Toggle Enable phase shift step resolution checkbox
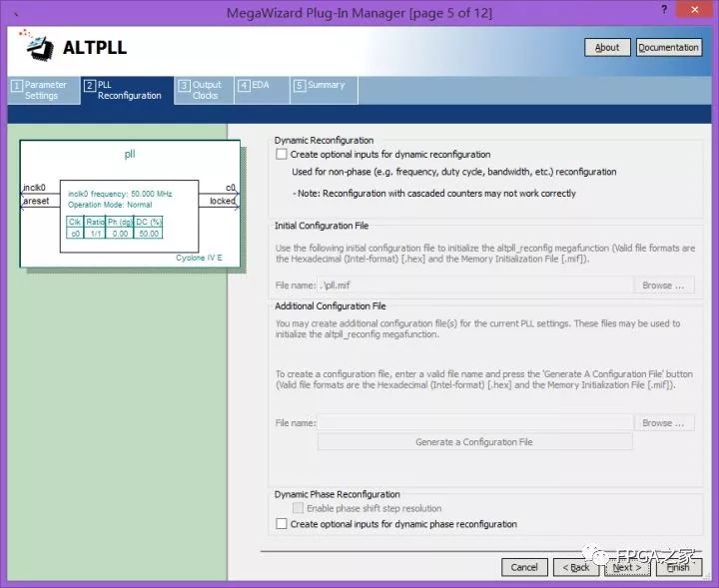 298,508
